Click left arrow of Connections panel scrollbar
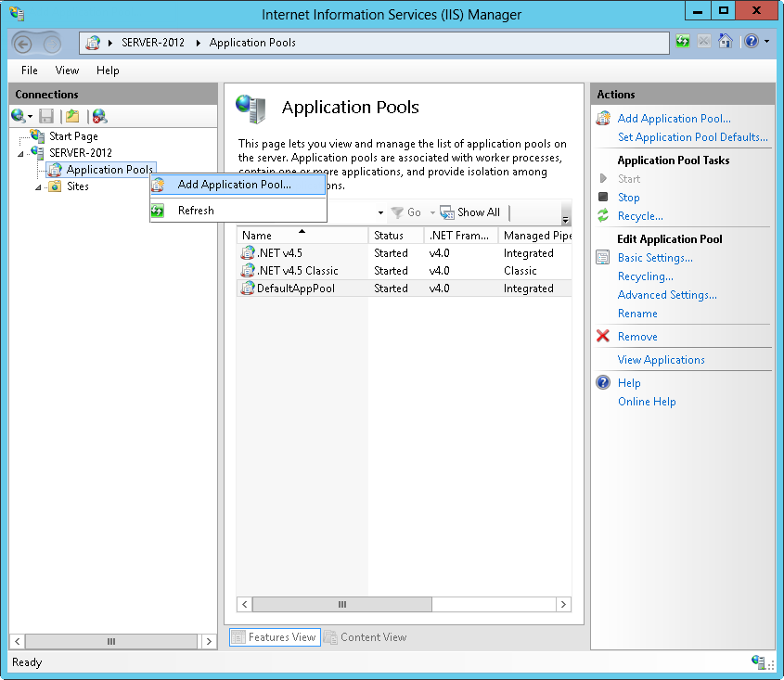This screenshot has height=680, width=784. coord(17,641)
